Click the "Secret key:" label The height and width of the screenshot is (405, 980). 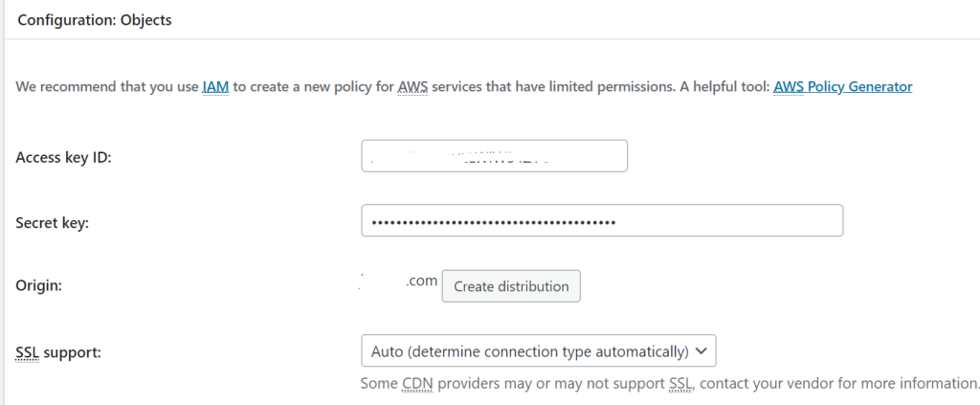[51, 222]
